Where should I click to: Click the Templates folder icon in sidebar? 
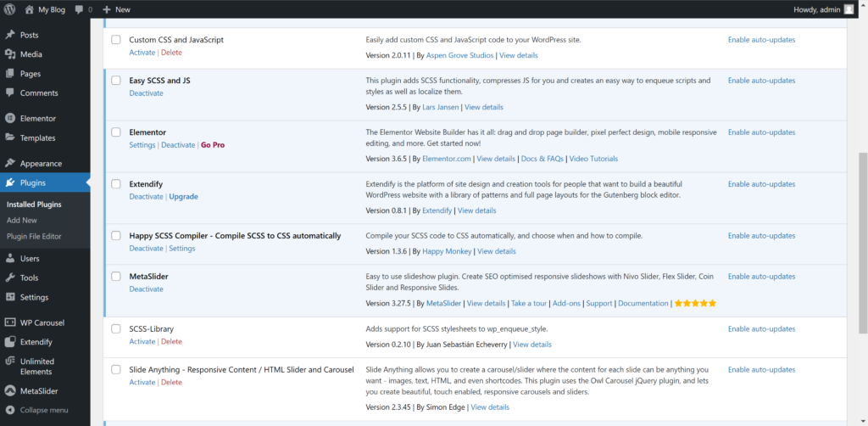pos(9,138)
